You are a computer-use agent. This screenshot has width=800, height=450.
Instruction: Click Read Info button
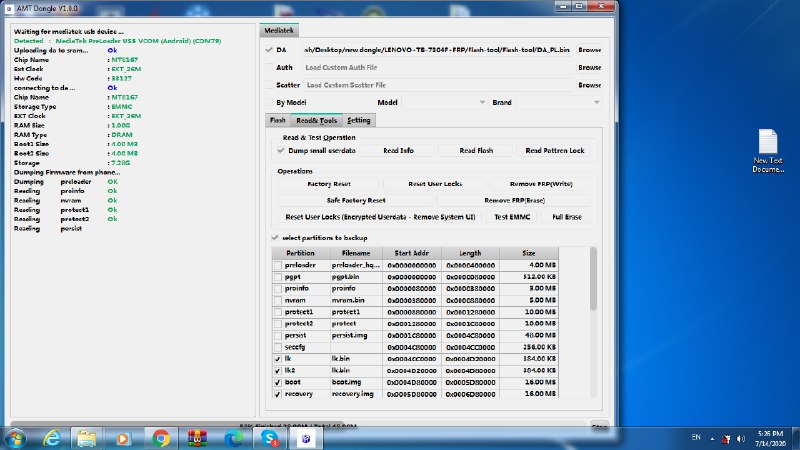pyautogui.click(x=398, y=151)
